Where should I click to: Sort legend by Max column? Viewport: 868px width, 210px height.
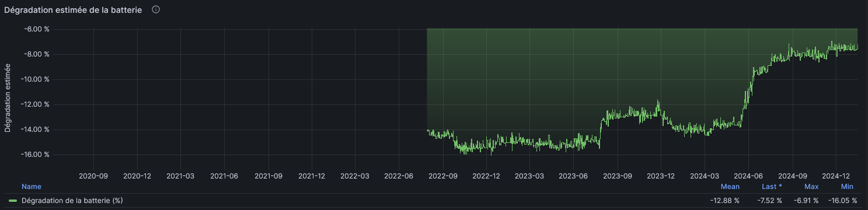coord(811,187)
